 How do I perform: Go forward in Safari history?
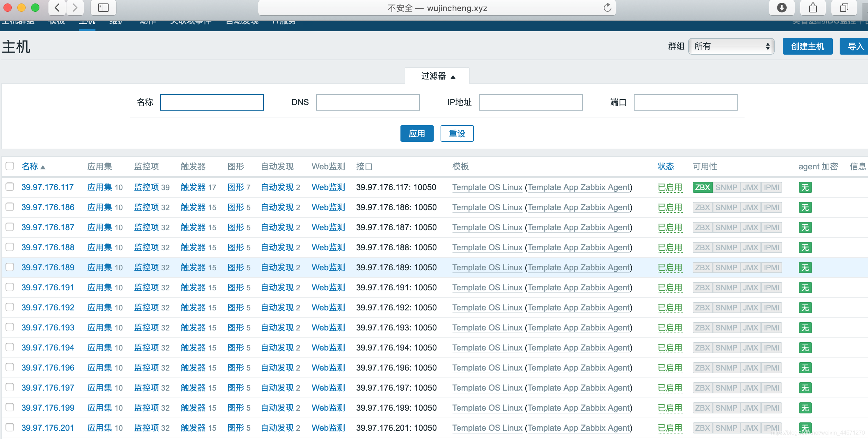[75, 8]
